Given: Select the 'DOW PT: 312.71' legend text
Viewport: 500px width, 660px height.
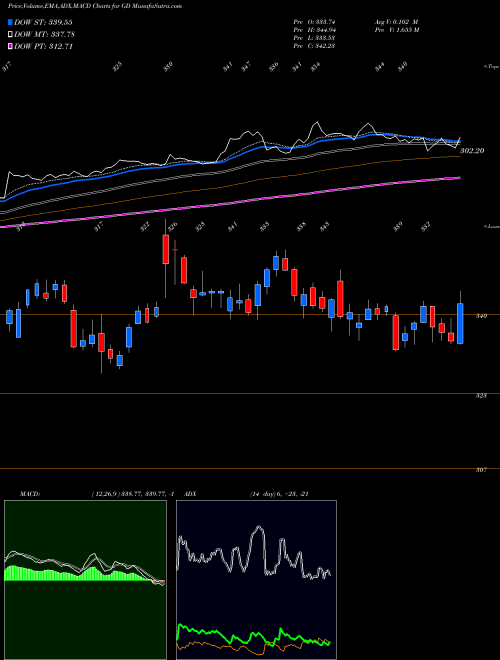Looking at the screenshot, I should pos(43,46).
